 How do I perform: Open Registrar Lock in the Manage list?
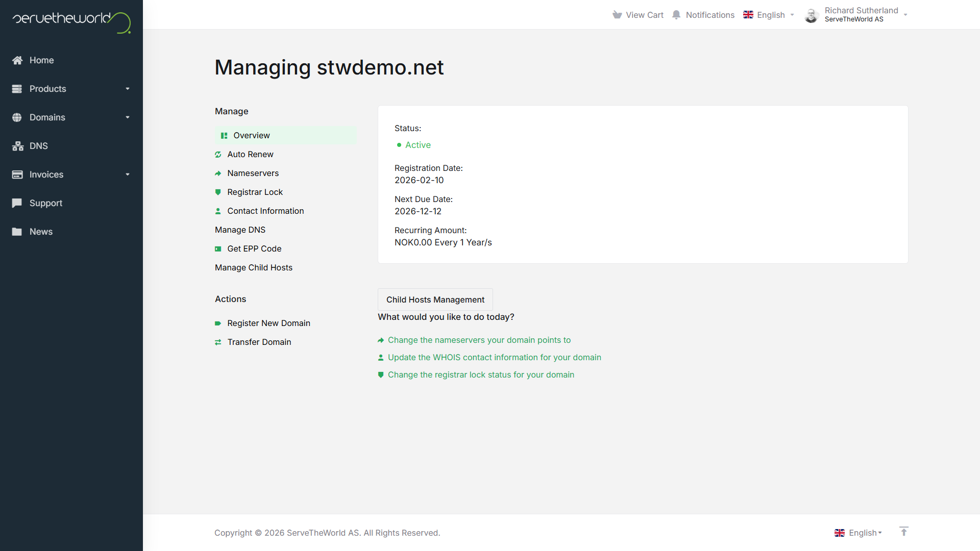coord(255,192)
